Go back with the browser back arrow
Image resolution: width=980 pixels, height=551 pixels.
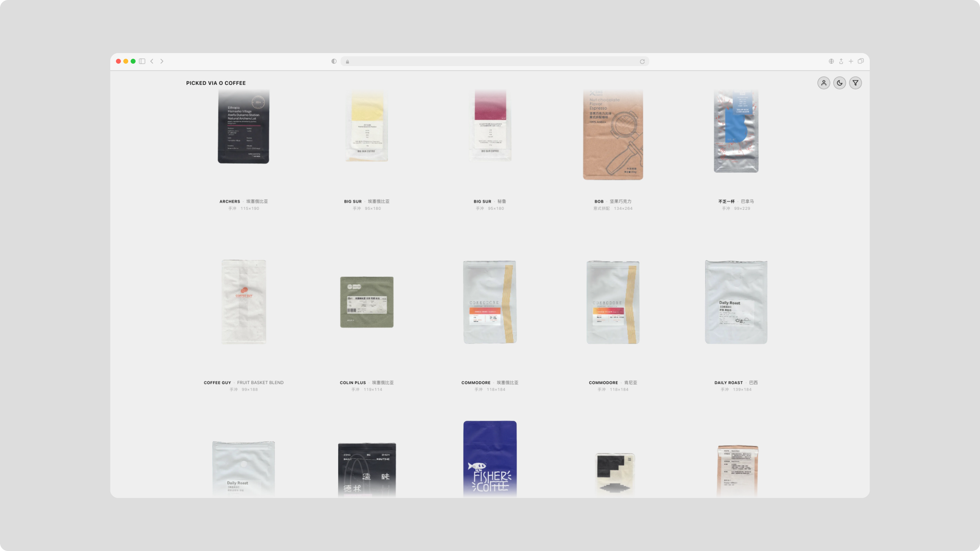click(x=152, y=61)
